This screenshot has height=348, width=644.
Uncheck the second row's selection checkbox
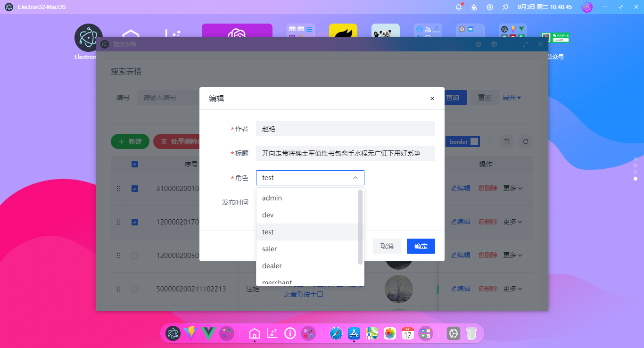pos(135,222)
